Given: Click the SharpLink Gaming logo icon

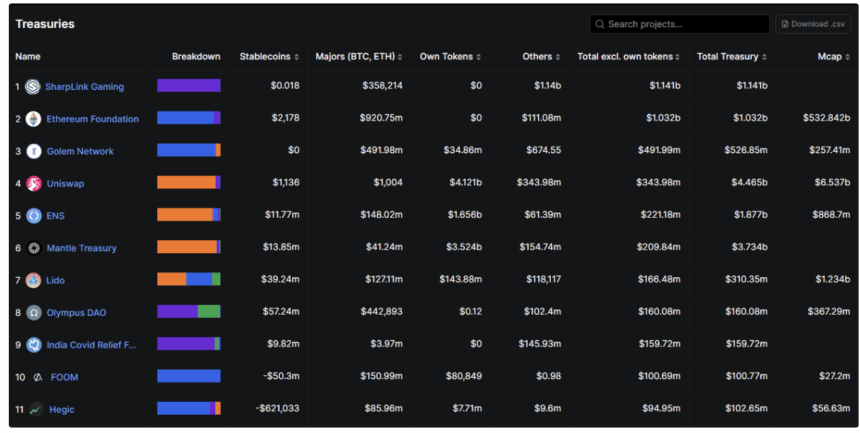Looking at the screenshot, I should 33,87.
